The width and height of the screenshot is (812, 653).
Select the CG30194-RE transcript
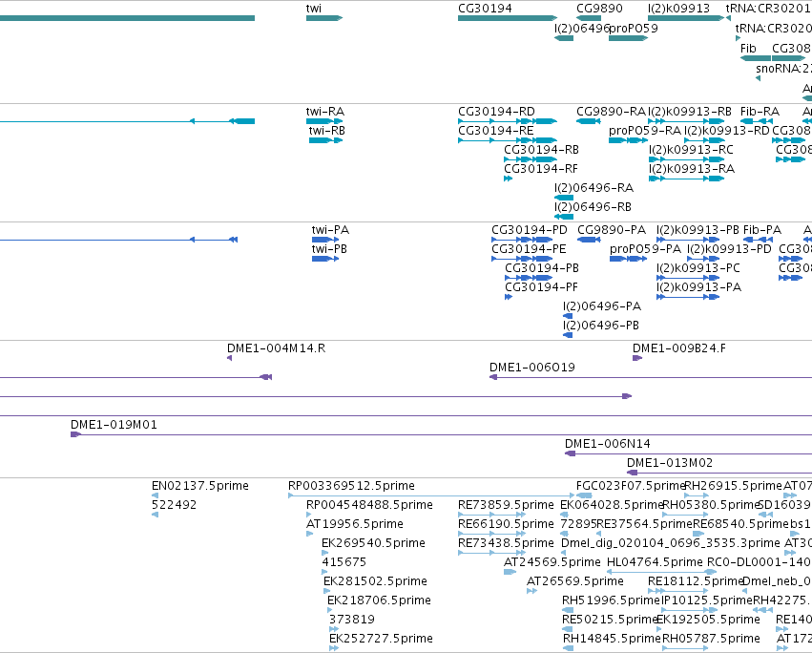click(x=508, y=140)
